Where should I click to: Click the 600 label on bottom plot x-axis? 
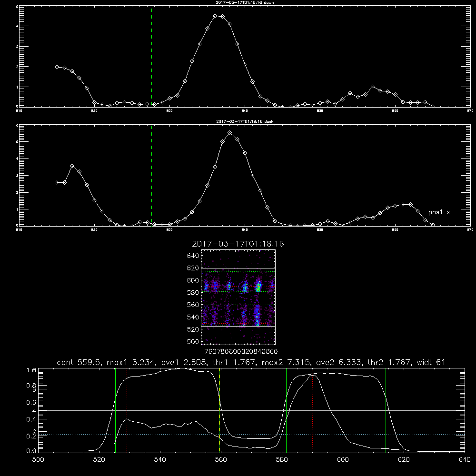pyautogui.click(x=343, y=460)
